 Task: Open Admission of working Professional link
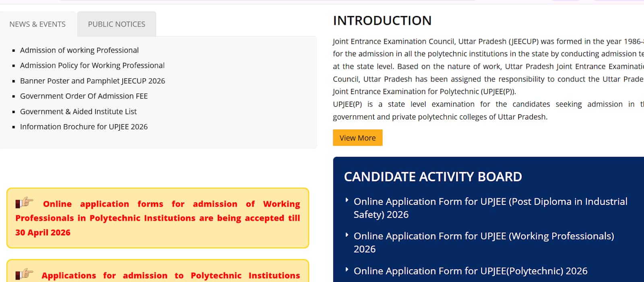79,50
